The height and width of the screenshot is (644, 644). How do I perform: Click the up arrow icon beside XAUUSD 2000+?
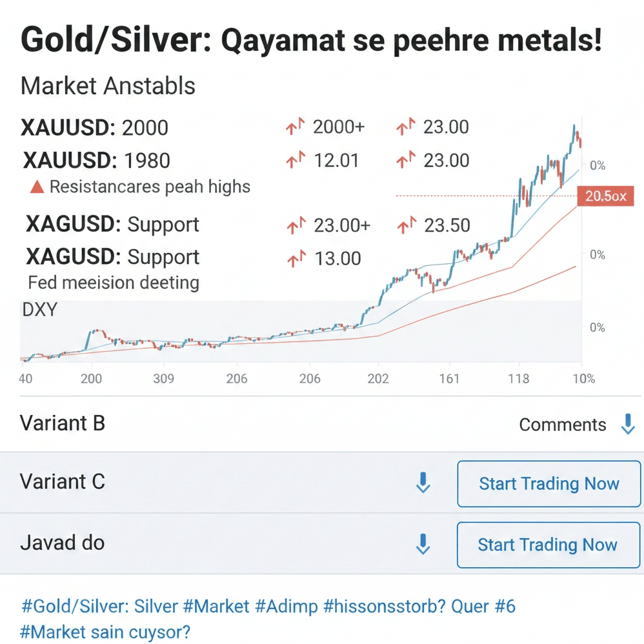(x=295, y=127)
